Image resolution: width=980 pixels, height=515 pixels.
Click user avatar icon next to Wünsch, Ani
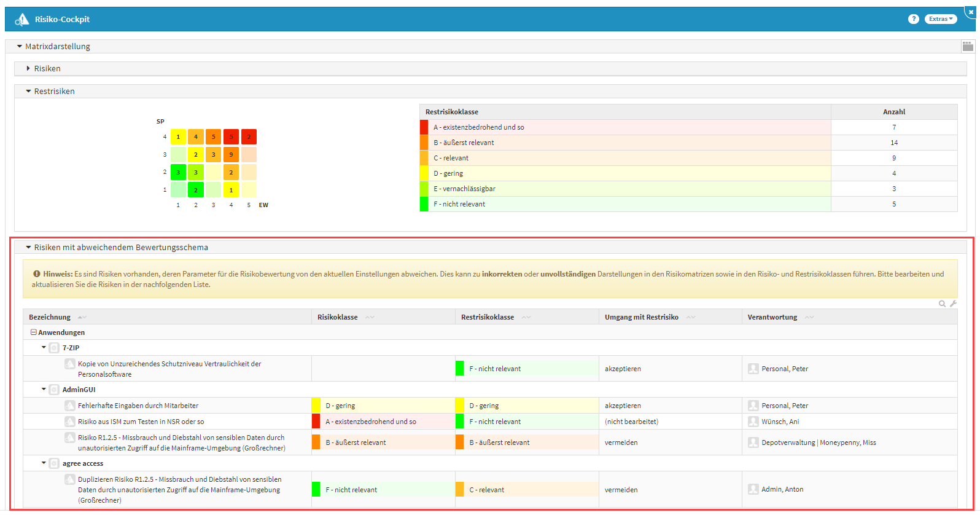click(x=753, y=422)
